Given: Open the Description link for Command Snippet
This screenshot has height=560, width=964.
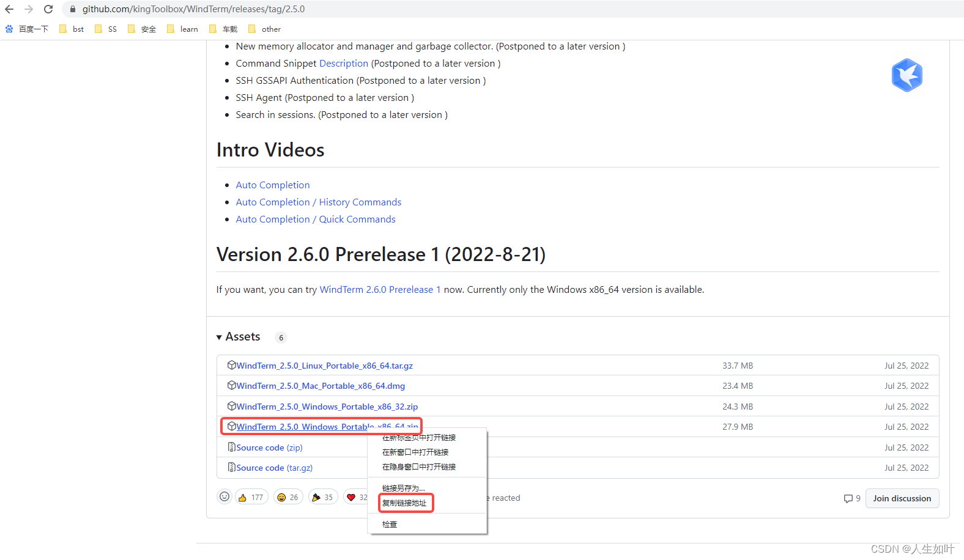Looking at the screenshot, I should tap(344, 63).
